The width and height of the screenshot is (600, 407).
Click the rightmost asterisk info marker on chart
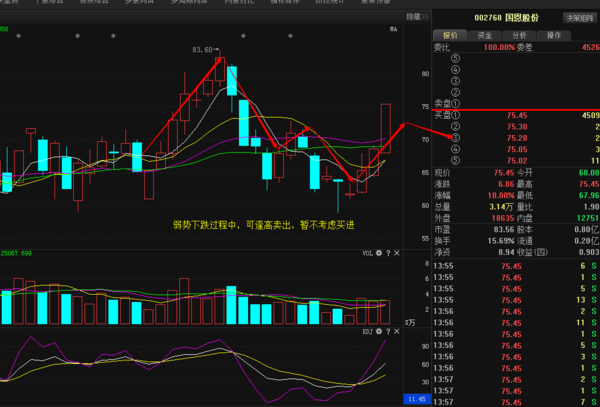coord(290,36)
